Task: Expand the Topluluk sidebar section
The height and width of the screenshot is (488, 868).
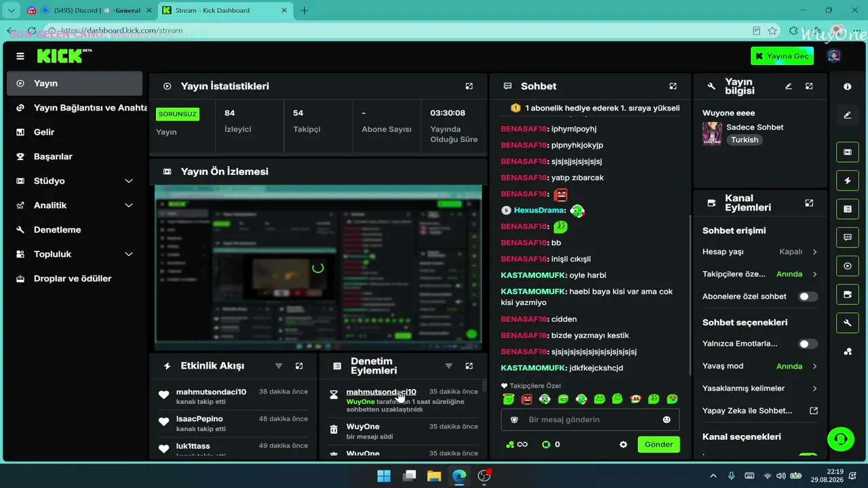Action: click(x=129, y=254)
